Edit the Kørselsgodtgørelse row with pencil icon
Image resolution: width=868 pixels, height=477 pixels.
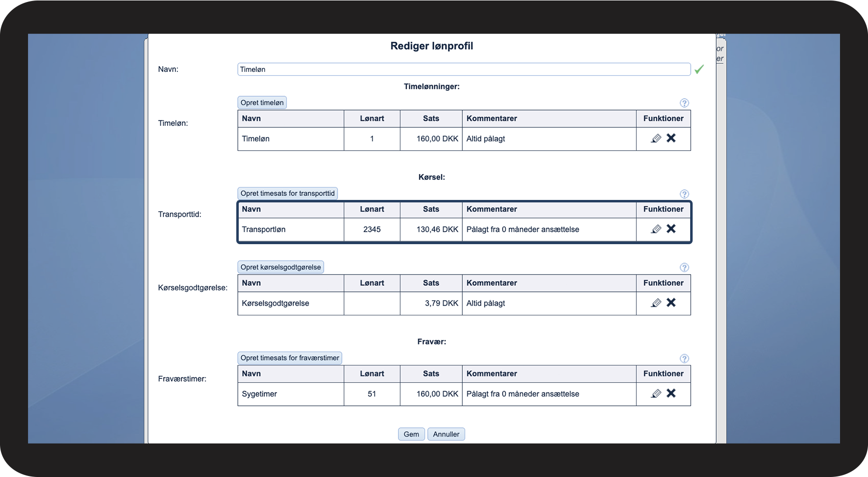656,303
